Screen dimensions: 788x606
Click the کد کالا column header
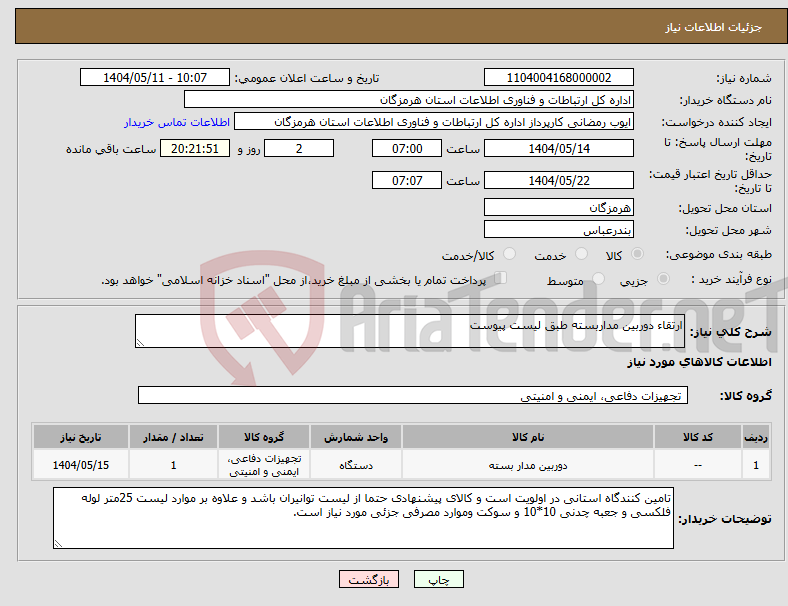pos(698,437)
